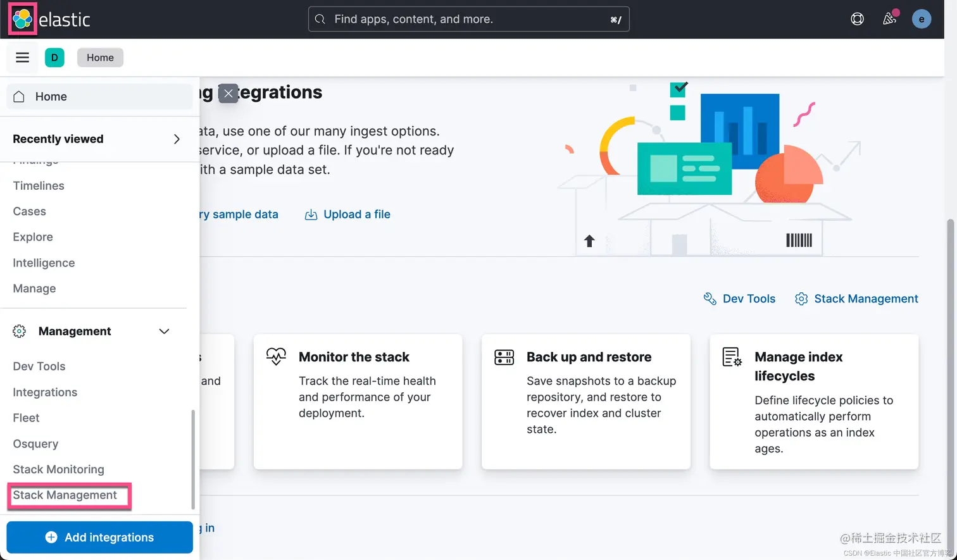
Task: Click the upload icon beside Upload a file
Action: (x=311, y=215)
